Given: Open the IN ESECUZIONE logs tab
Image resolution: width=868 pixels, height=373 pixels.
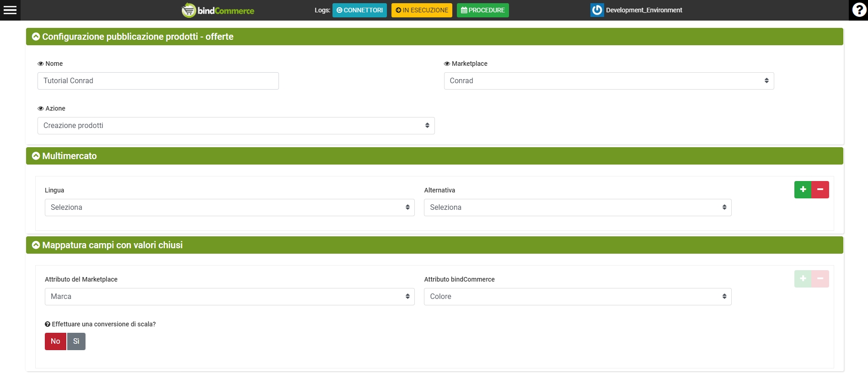Looking at the screenshot, I should click(x=422, y=10).
